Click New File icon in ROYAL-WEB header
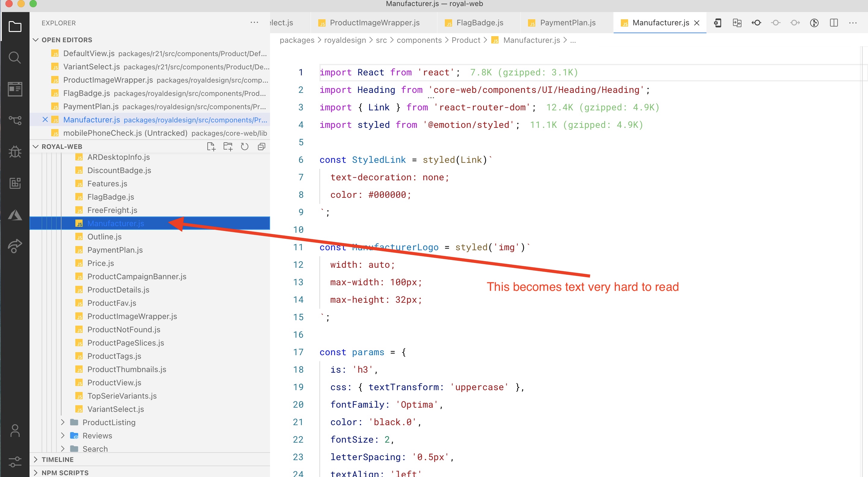868x477 pixels. pos(211,147)
